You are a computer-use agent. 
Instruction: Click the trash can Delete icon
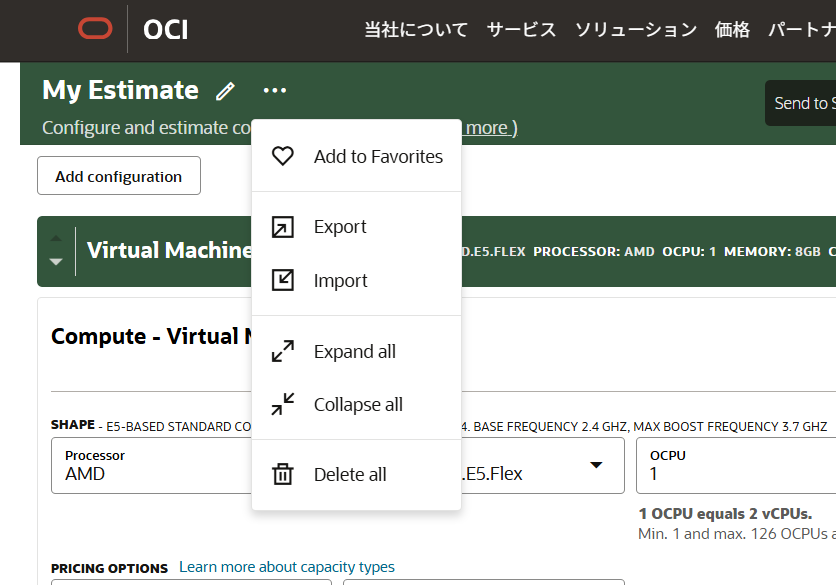[283, 474]
